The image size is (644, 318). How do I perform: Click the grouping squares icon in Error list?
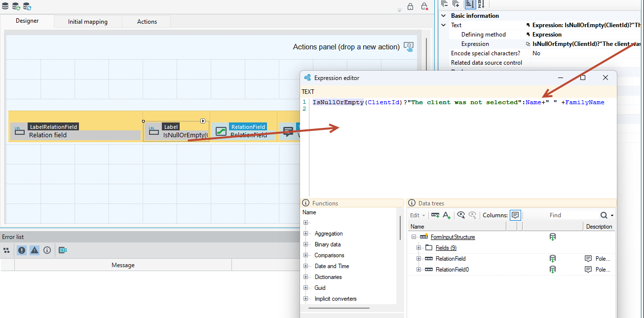tap(7, 250)
